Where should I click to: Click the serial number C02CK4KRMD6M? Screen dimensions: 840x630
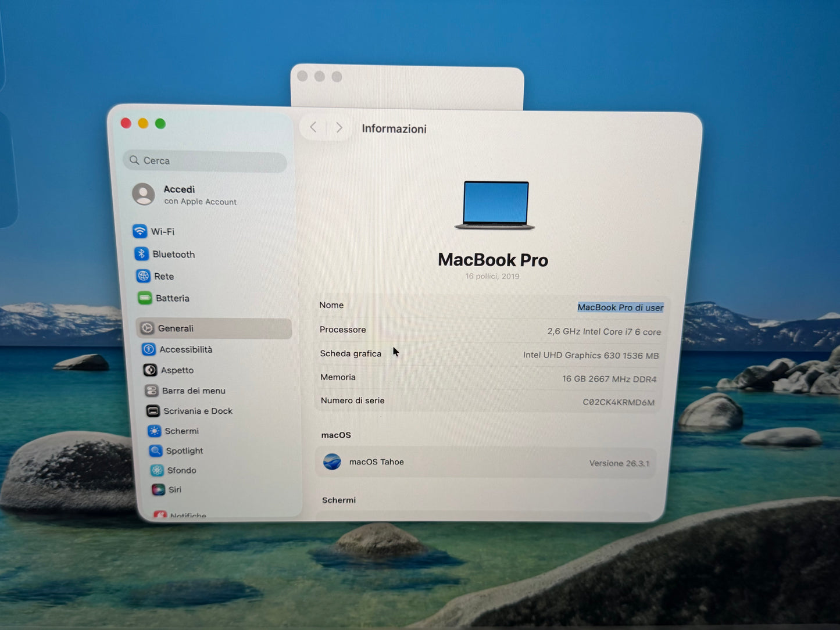tap(619, 402)
